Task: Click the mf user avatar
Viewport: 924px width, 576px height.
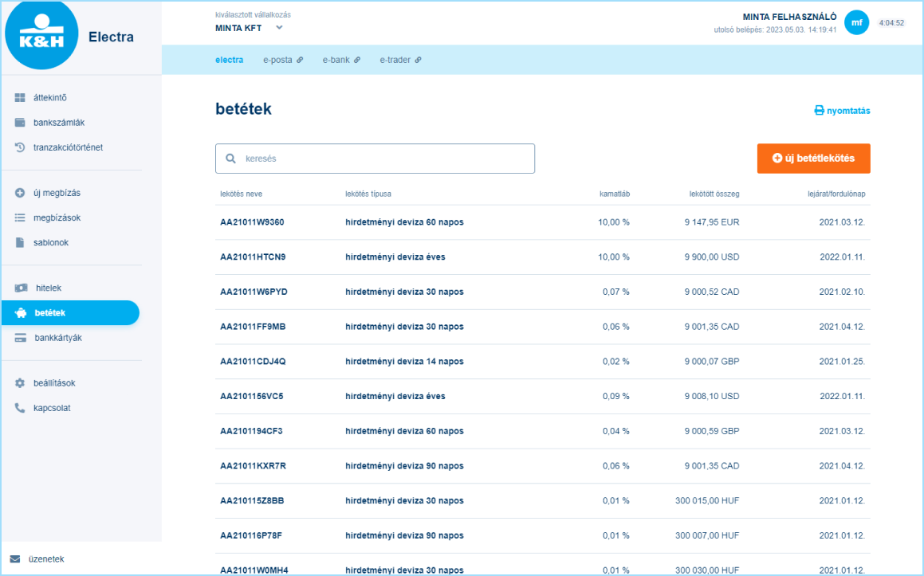Action: (x=856, y=23)
